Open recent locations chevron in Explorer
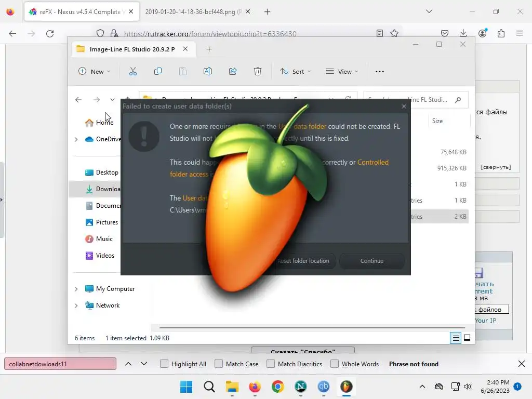Screen dimensions: 532x399 coord(112,100)
